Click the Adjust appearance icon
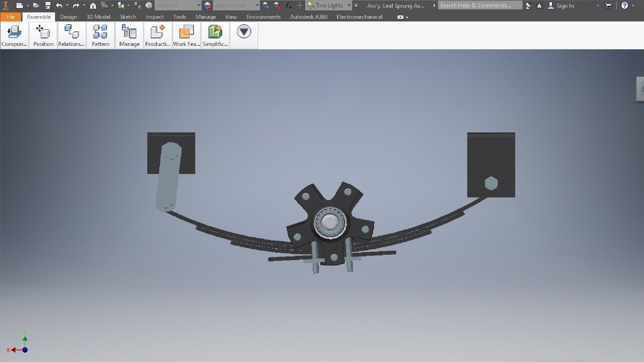The width and height of the screenshot is (644, 362). point(265,5)
